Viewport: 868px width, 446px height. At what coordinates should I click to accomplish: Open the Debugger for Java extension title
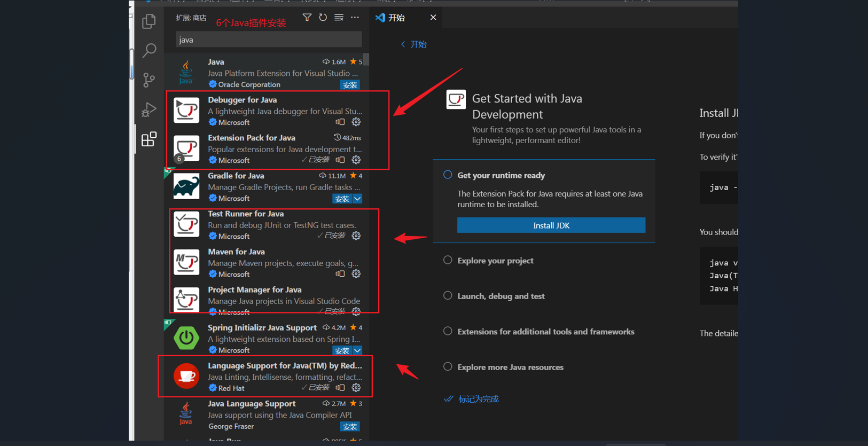point(243,100)
